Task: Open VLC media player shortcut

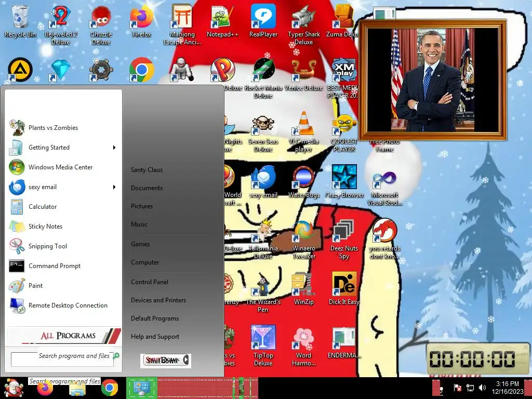Action: pos(303,132)
